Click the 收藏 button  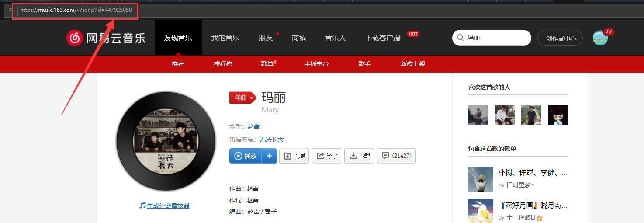[294, 156]
